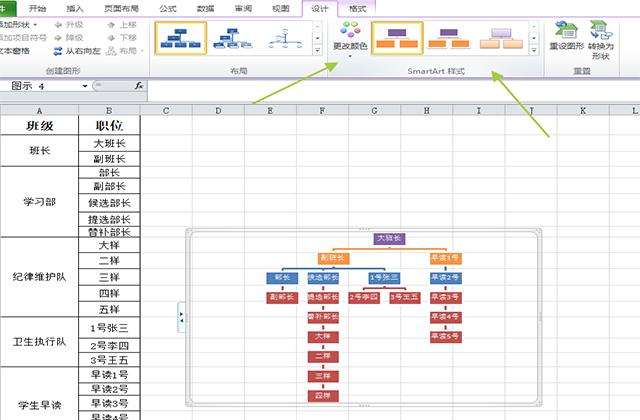Choose the second hierarchy layout thumbnail

(233, 38)
